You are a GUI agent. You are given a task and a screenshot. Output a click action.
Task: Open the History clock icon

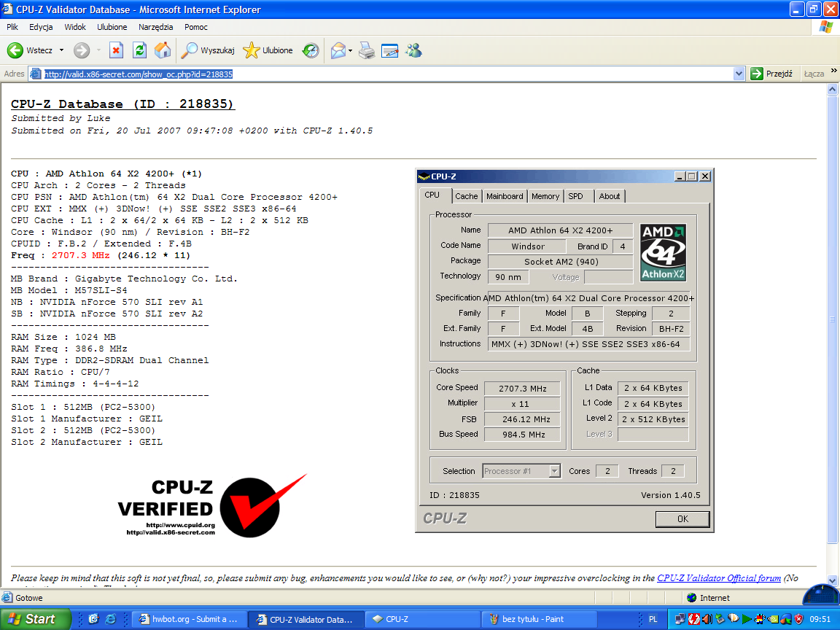point(311,50)
